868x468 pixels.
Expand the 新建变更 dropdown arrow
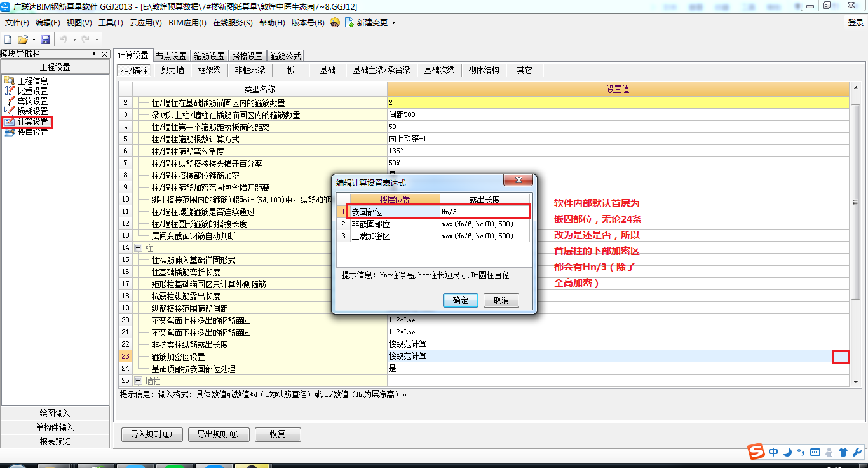(393, 23)
